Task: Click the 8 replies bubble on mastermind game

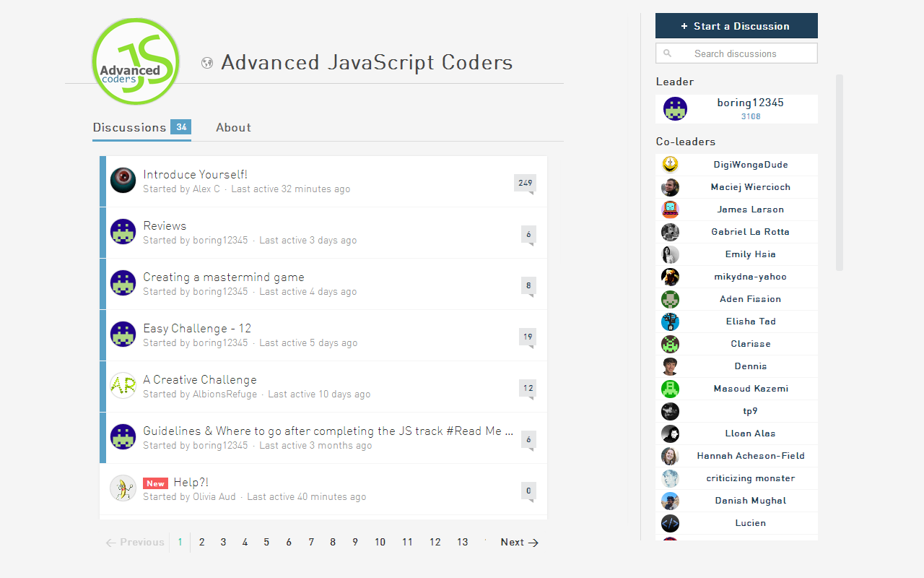Action: [x=528, y=286]
